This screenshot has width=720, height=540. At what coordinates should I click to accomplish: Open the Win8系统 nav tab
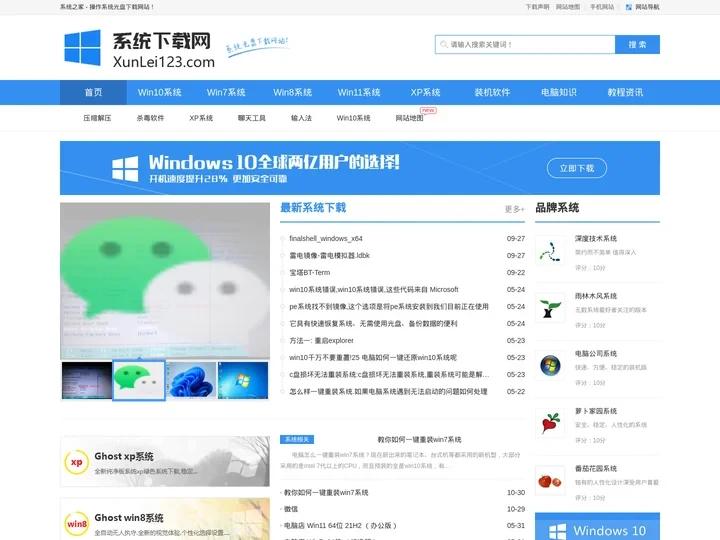[x=292, y=92]
